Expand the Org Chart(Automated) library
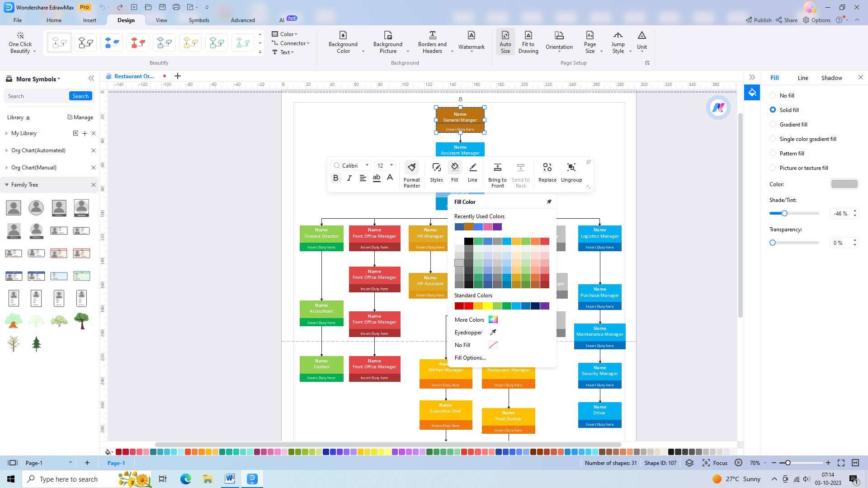The width and height of the screenshot is (868, 488). click(7, 150)
